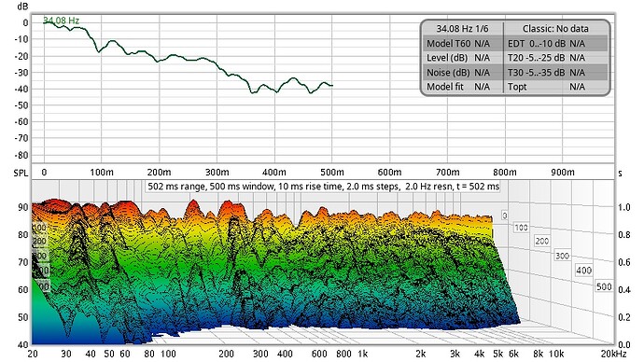
Task: Click the 20kHz frequency axis label
Action: pyautogui.click(x=613, y=354)
